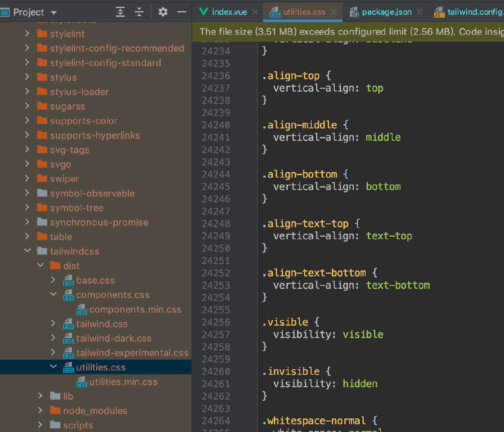504x432 pixels.
Task: Click the components.min.css file icon
Action: (82, 309)
